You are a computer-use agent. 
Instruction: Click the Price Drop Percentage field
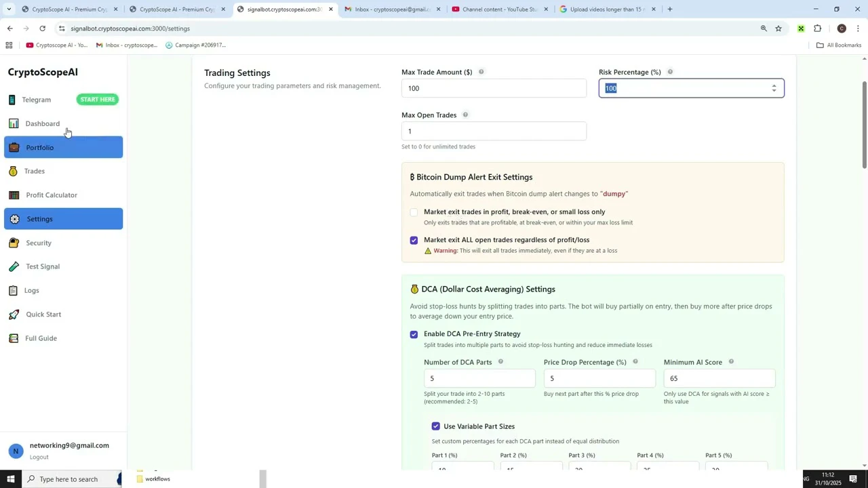pos(599,378)
